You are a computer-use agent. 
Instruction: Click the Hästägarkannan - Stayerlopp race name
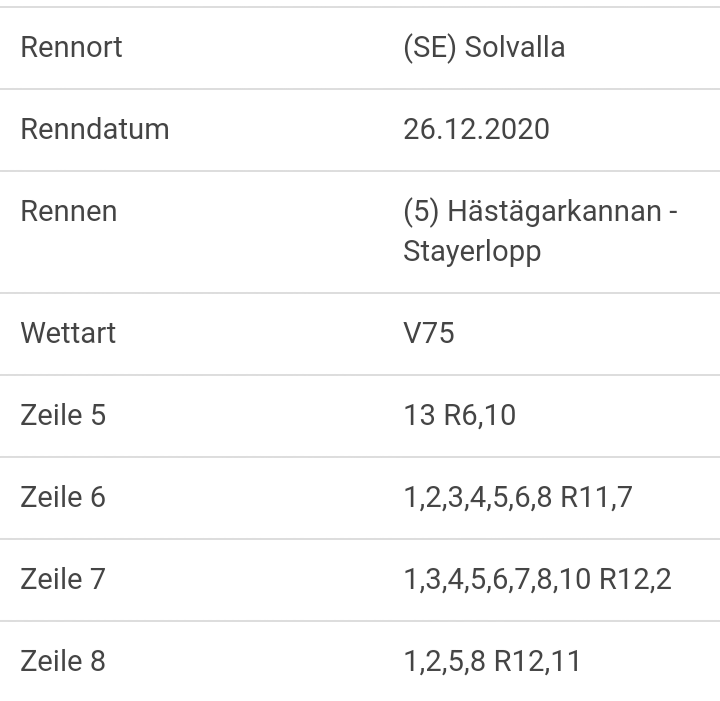pos(540,231)
